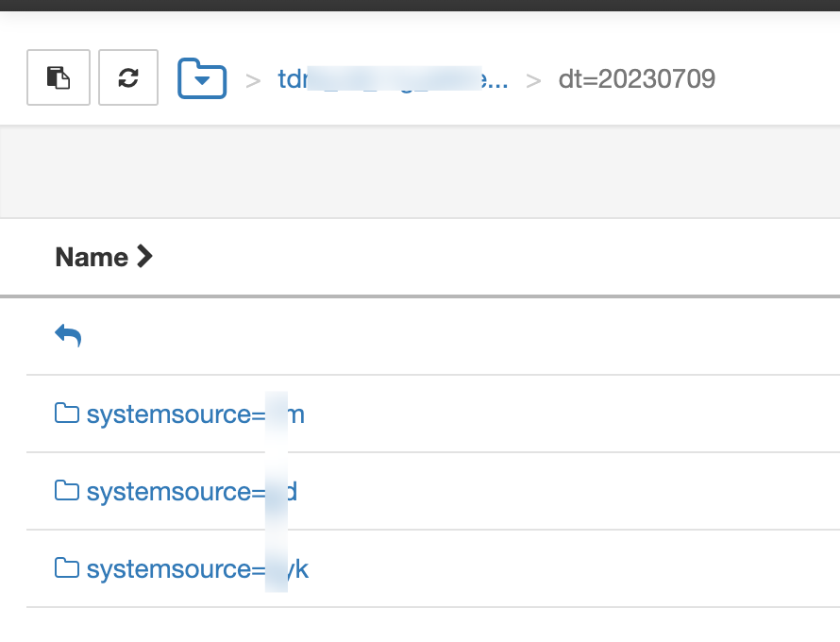Click the first breadcrumb separator after the folder icon
This screenshot has width=840, height=642.
click(253, 80)
